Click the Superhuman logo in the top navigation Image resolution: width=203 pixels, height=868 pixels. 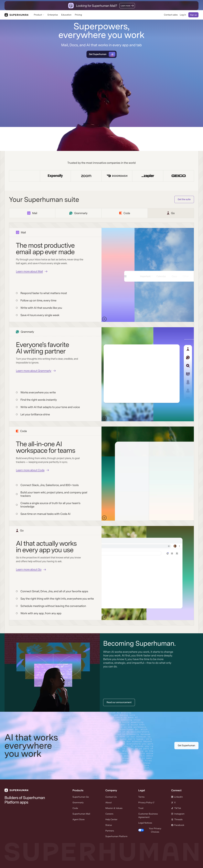tap(16, 15)
